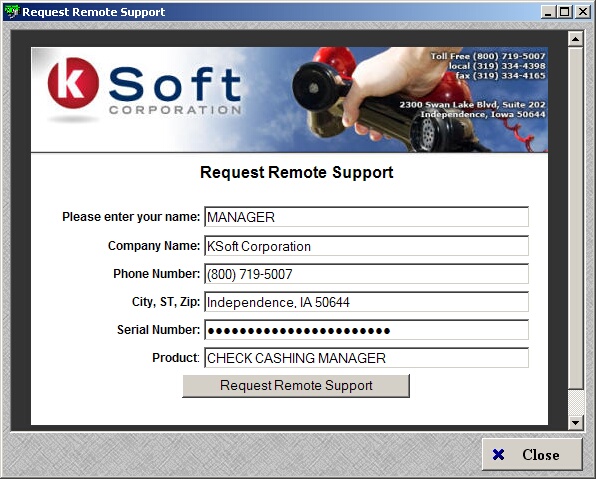
Task: Click the blue X icon on Close button
Action: pyautogui.click(x=498, y=454)
